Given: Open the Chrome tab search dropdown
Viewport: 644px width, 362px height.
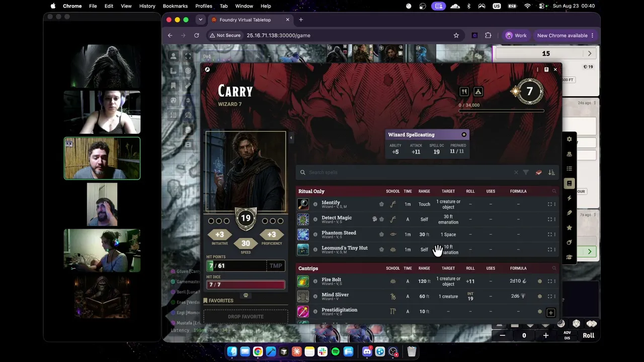Looking at the screenshot, I should click(200, 20).
